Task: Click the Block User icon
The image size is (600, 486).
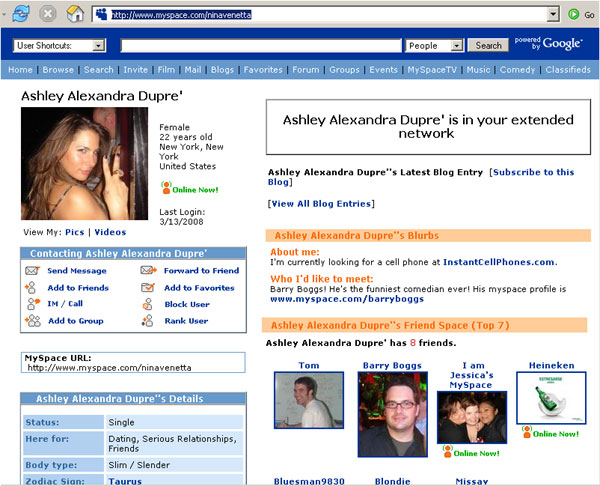Action: click(147, 304)
